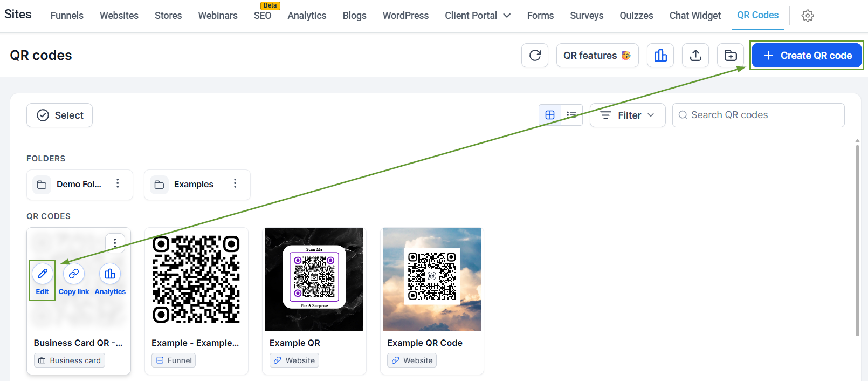This screenshot has height=381, width=868.
Task: Select the QR Codes tab
Action: point(757,15)
